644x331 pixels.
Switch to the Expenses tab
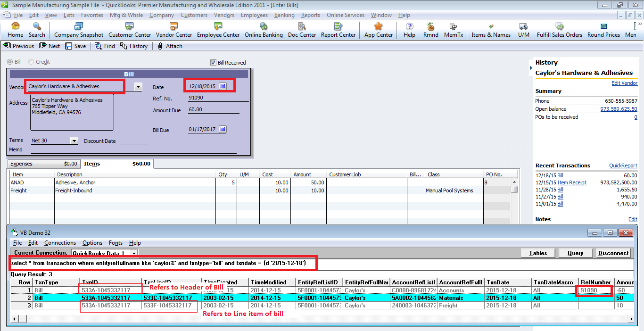click(x=44, y=164)
